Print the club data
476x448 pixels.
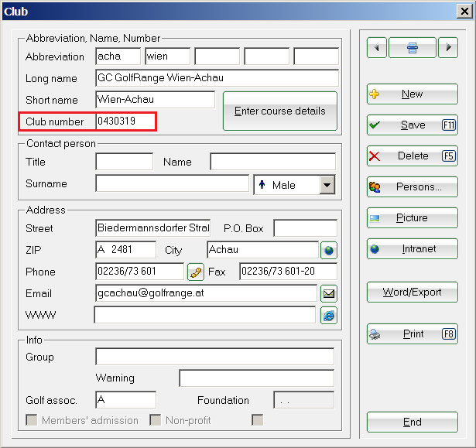coord(413,334)
